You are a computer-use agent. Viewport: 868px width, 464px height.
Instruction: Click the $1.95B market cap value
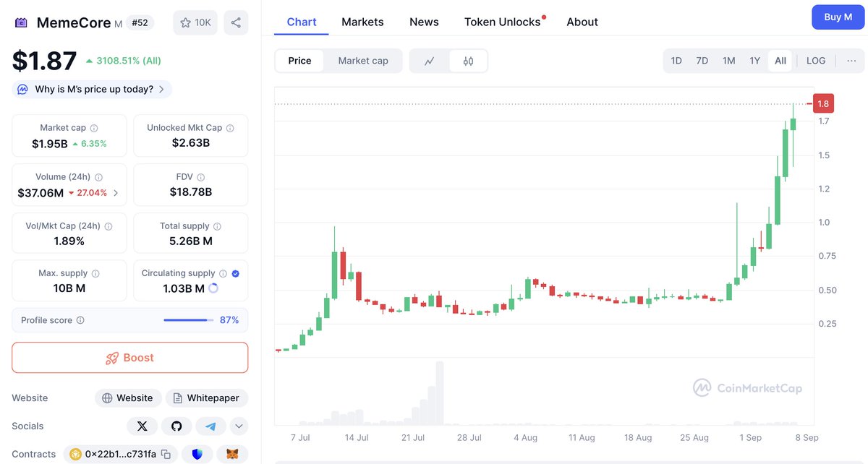click(x=50, y=144)
